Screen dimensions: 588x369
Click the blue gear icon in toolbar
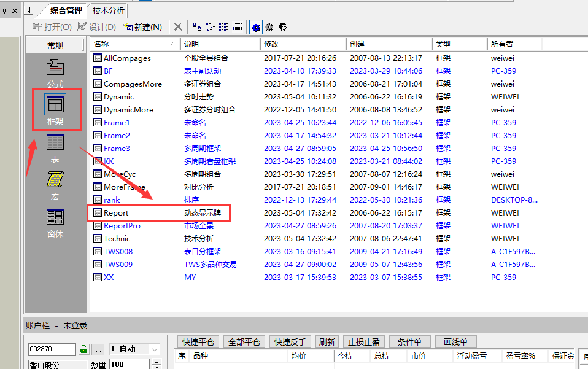256,27
